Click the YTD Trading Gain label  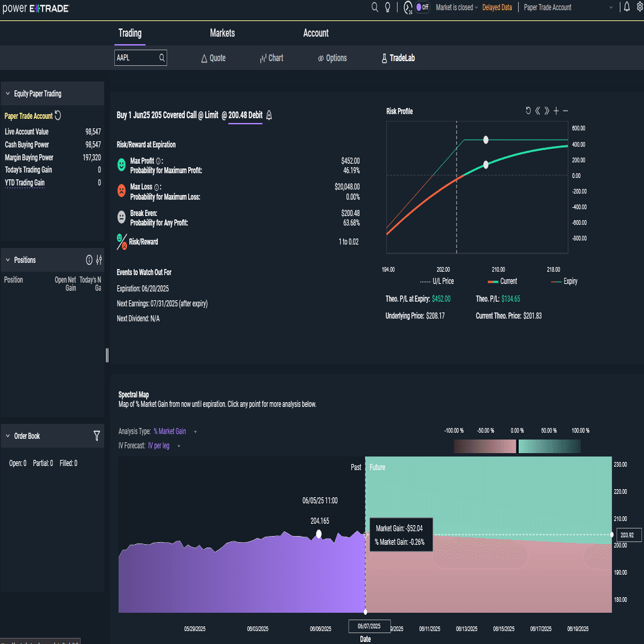[x=24, y=183]
